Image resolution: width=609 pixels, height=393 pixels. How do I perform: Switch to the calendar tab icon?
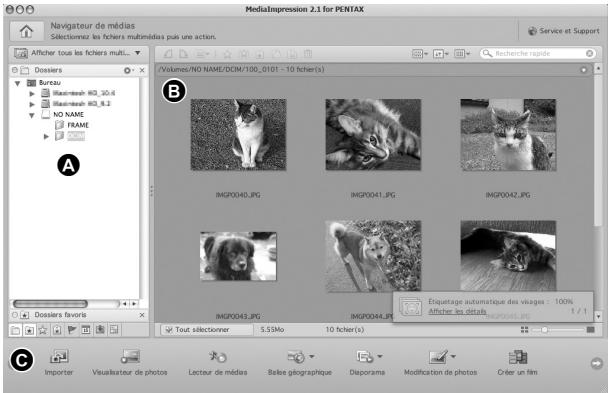86,330
